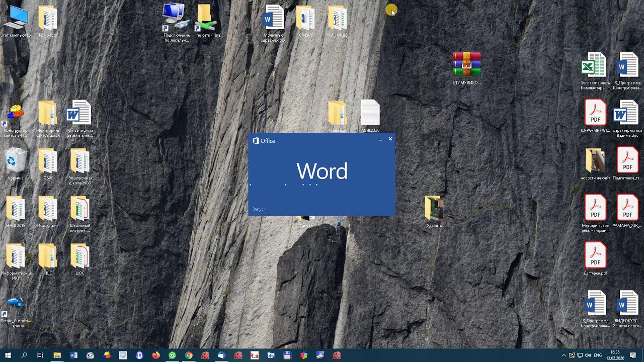644x362 pixels.
Task: Select the 'Удалить' folder on the desktop
Action: pyautogui.click(x=434, y=212)
